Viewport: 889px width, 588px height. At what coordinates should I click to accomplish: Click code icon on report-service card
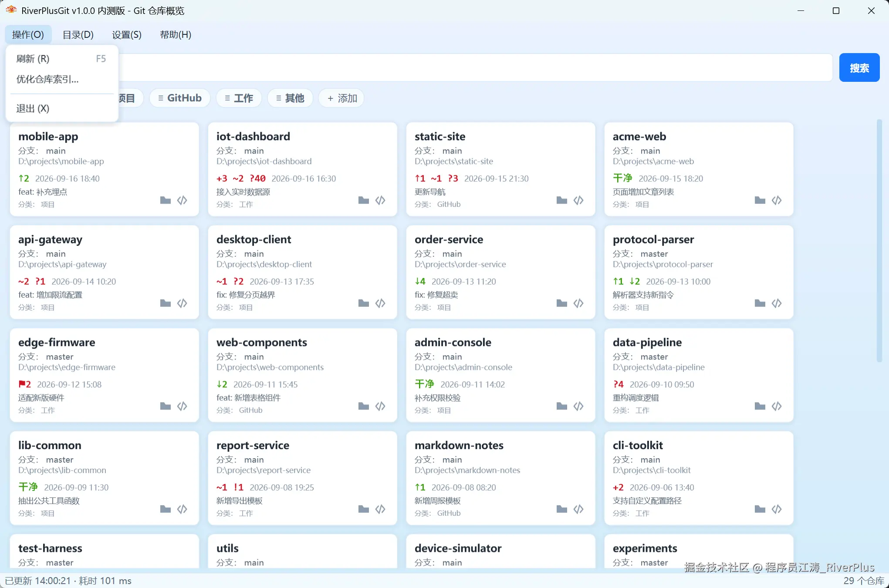click(380, 509)
